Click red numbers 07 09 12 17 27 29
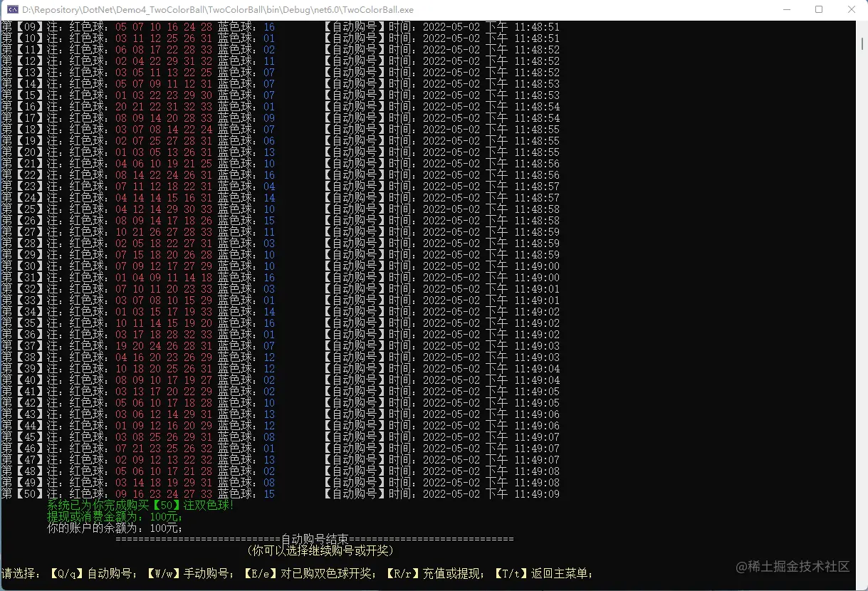The width and height of the screenshot is (868, 591). pyautogui.click(x=164, y=266)
